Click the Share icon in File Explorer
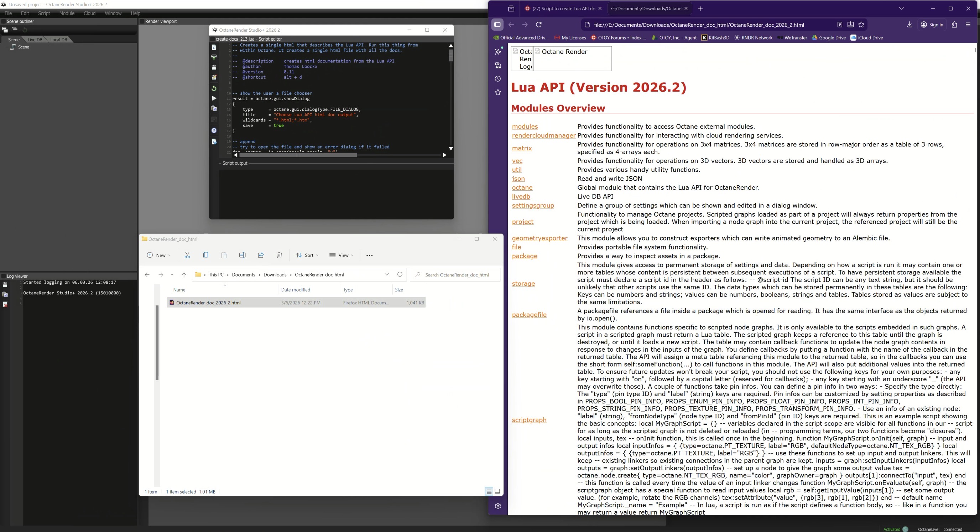This screenshot has width=980, height=532. click(261, 255)
